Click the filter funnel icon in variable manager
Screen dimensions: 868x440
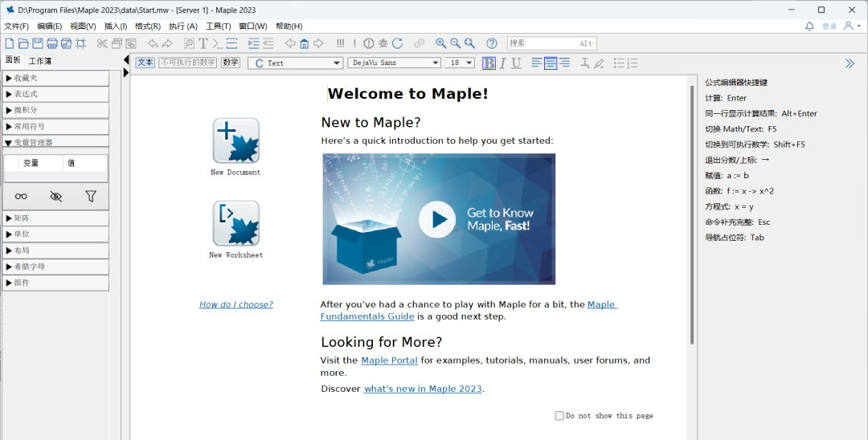click(x=91, y=196)
